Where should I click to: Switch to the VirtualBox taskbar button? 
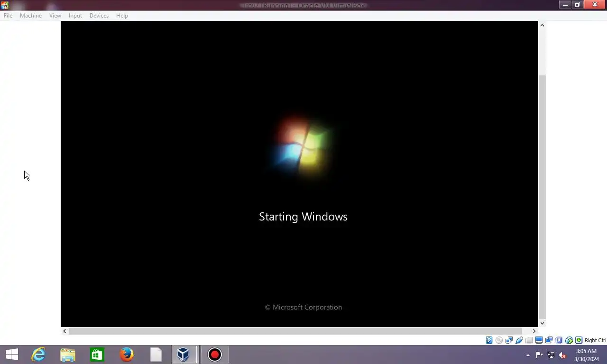tap(185, 355)
